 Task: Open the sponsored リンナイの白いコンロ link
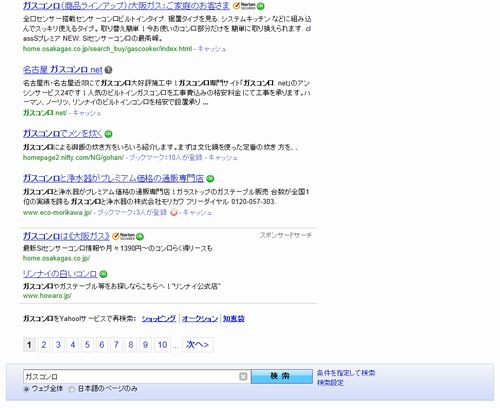(60, 274)
